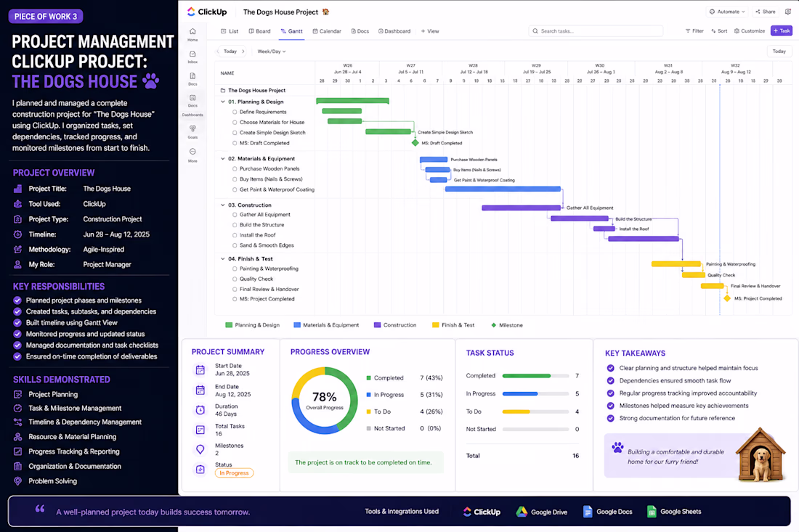Click the ClickUp icon in footer tools
Image resolution: width=799 pixels, height=532 pixels.
point(467,512)
